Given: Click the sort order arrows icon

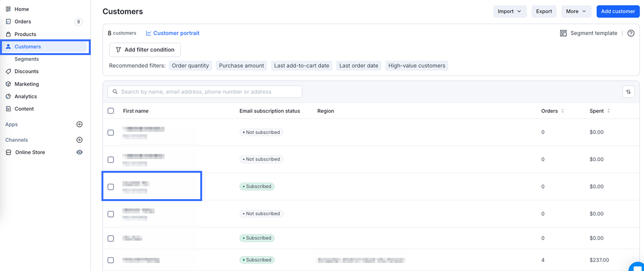Looking at the screenshot, I should (x=628, y=92).
